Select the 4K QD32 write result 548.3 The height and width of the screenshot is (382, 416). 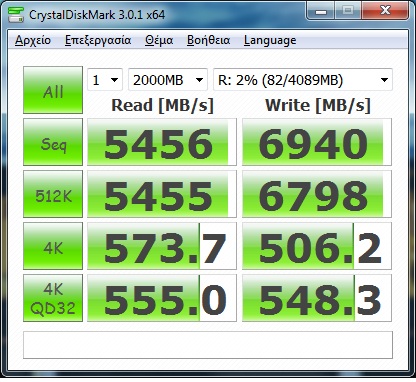pos(317,298)
